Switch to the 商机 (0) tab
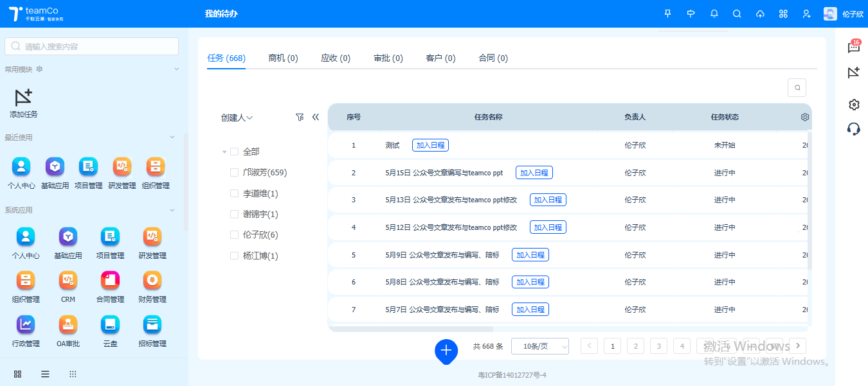Image resolution: width=868 pixels, height=386 pixels. pos(283,58)
